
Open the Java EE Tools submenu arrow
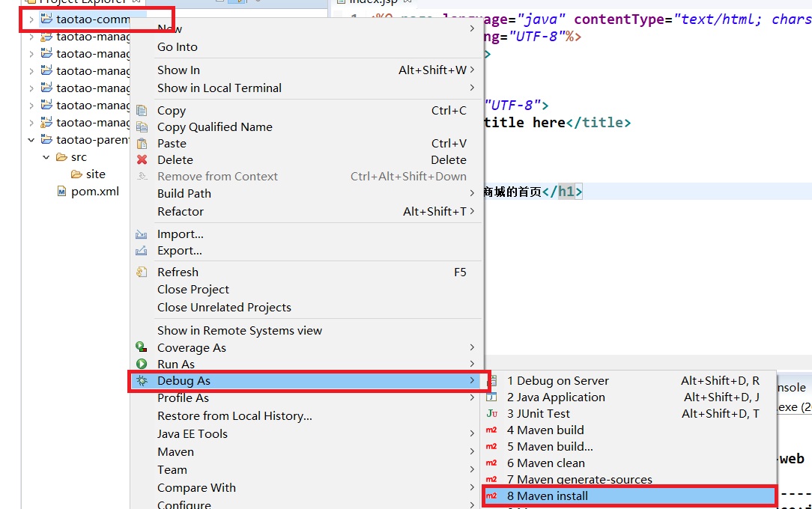coord(472,433)
